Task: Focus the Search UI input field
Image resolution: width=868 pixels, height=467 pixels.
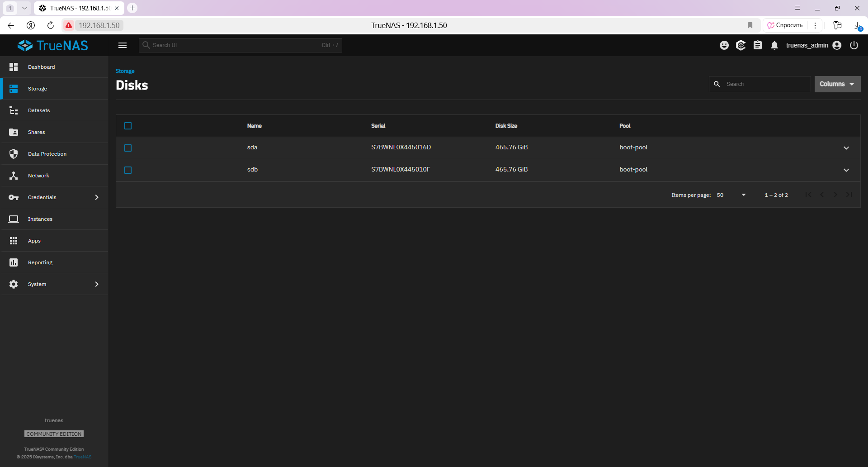Action: coord(241,45)
